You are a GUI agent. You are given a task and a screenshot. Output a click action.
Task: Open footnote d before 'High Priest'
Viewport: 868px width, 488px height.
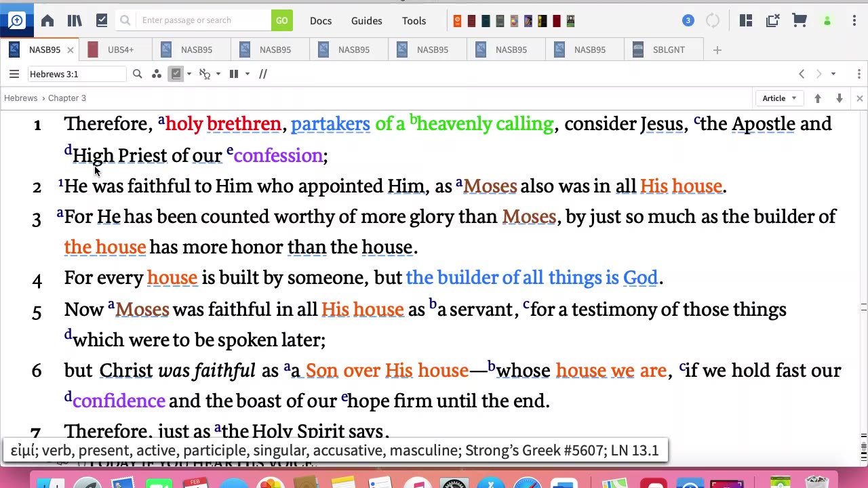(x=68, y=150)
